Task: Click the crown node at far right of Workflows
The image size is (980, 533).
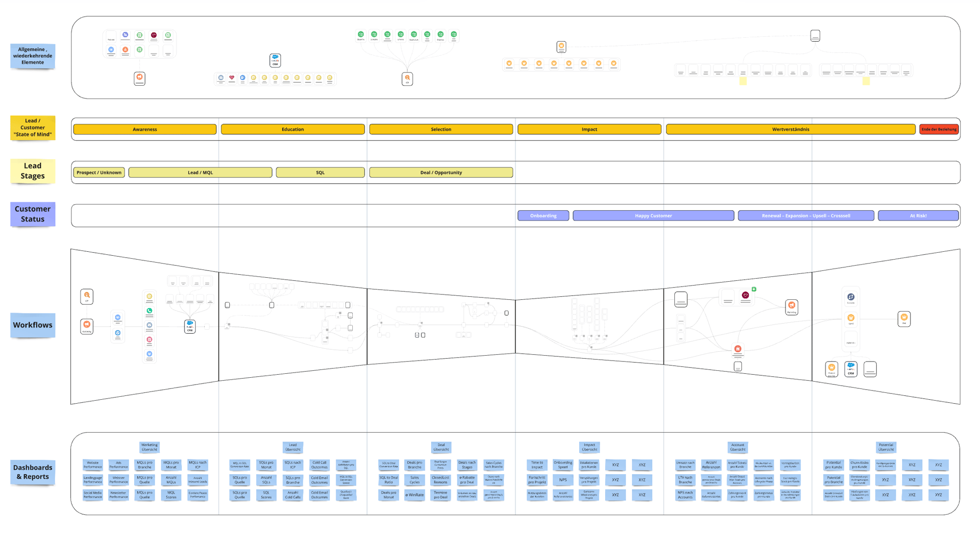Action: point(904,318)
